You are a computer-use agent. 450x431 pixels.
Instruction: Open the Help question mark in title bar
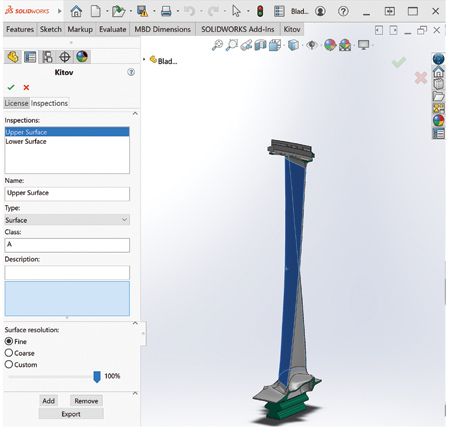click(x=343, y=11)
